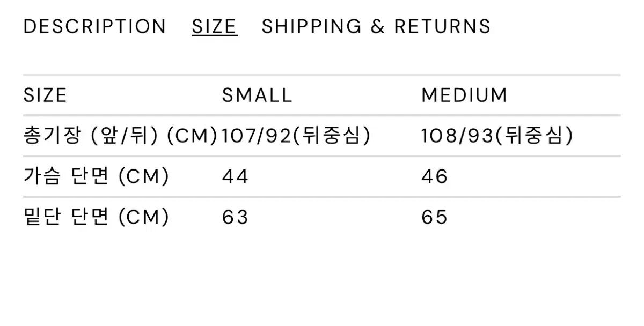644x326 pixels.
Task: Open the DESCRIPTION tab
Action: pyautogui.click(x=94, y=26)
